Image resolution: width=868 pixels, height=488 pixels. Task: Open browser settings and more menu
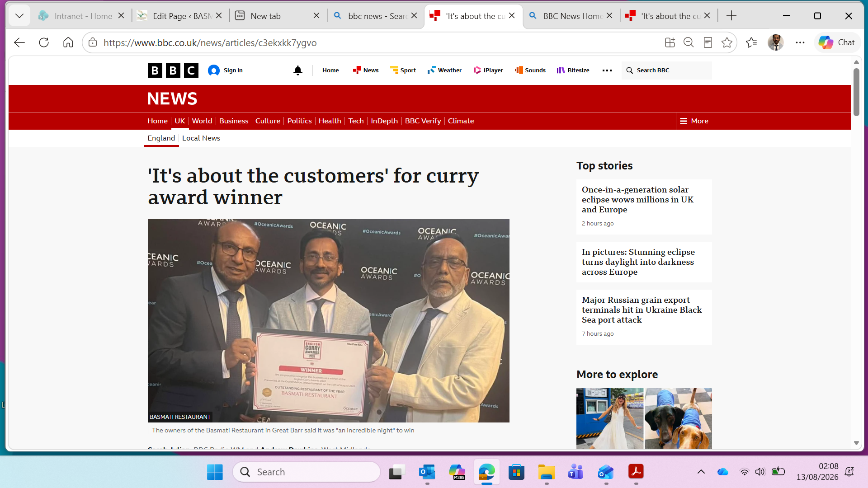click(800, 42)
